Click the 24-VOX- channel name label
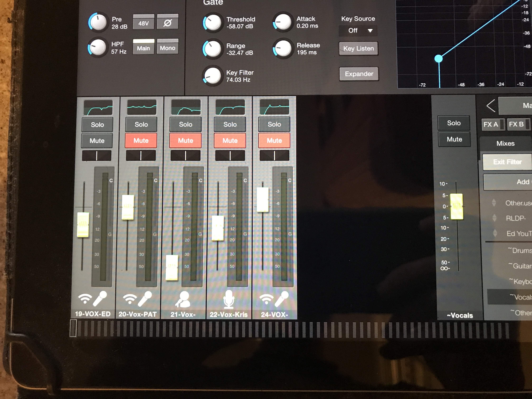Viewport: 532px width, 399px height. click(x=274, y=314)
